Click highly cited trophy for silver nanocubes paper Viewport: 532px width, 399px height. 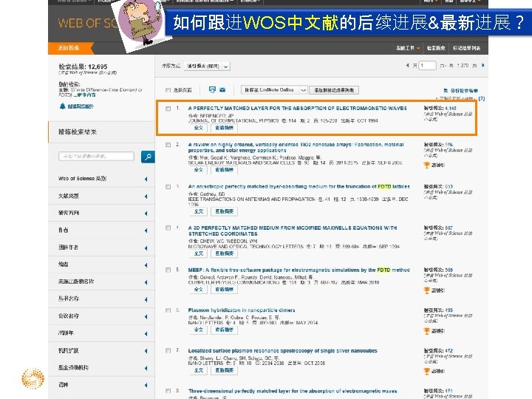(427, 371)
